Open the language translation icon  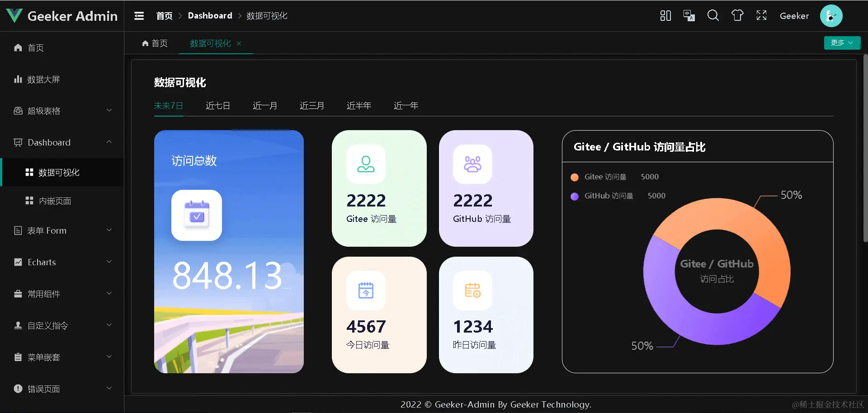pos(689,16)
